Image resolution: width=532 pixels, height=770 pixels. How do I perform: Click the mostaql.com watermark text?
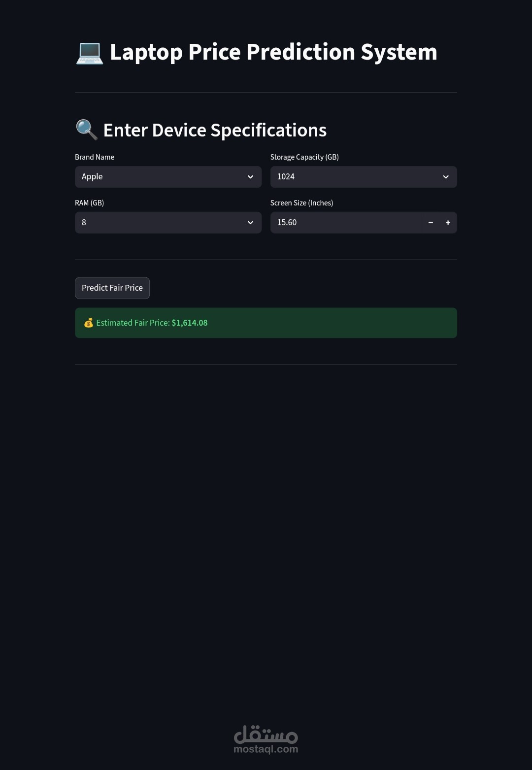click(x=266, y=749)
